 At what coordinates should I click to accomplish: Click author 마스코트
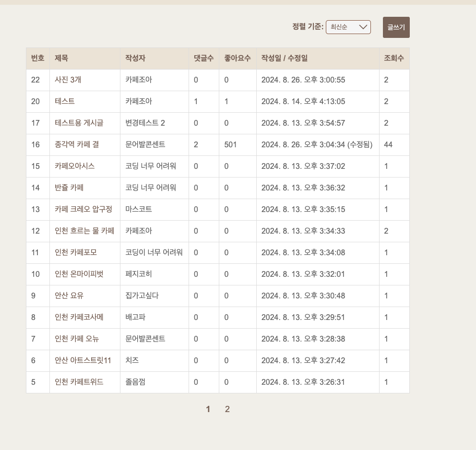pos(138,209)
